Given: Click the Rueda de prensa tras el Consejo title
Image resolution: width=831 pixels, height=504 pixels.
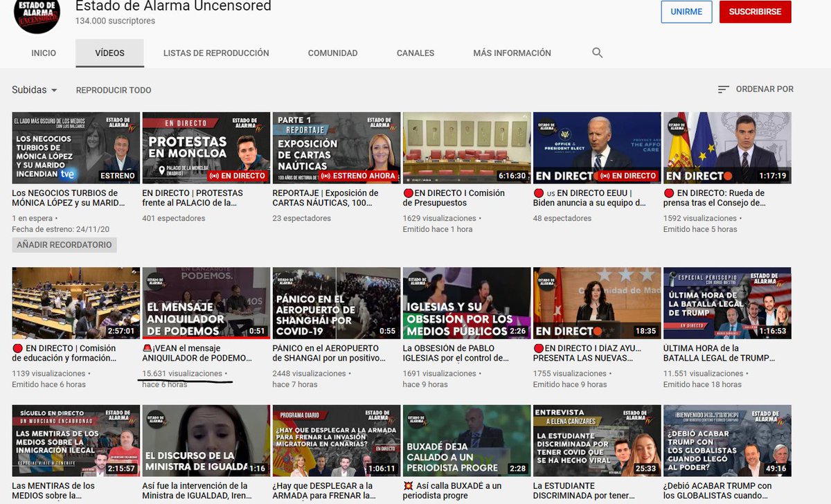Looking at the screenshot, I should click(x=714, y=198).
